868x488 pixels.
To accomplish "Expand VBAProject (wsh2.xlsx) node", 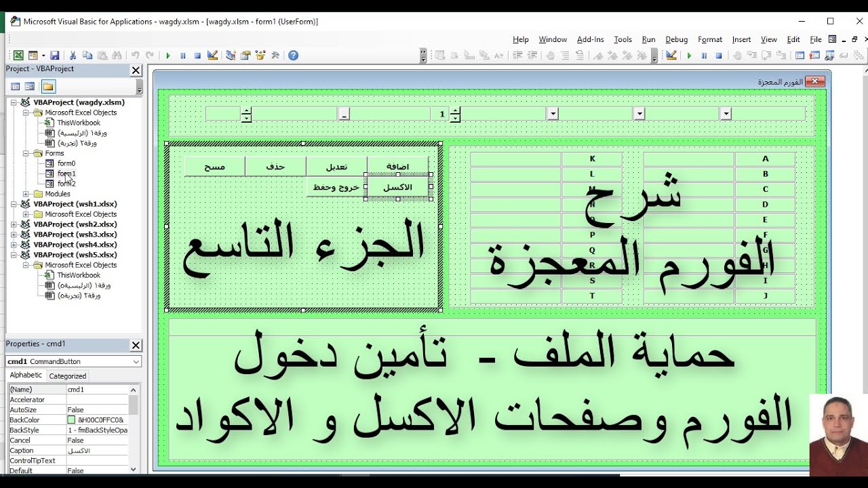I will coord(15,224).
